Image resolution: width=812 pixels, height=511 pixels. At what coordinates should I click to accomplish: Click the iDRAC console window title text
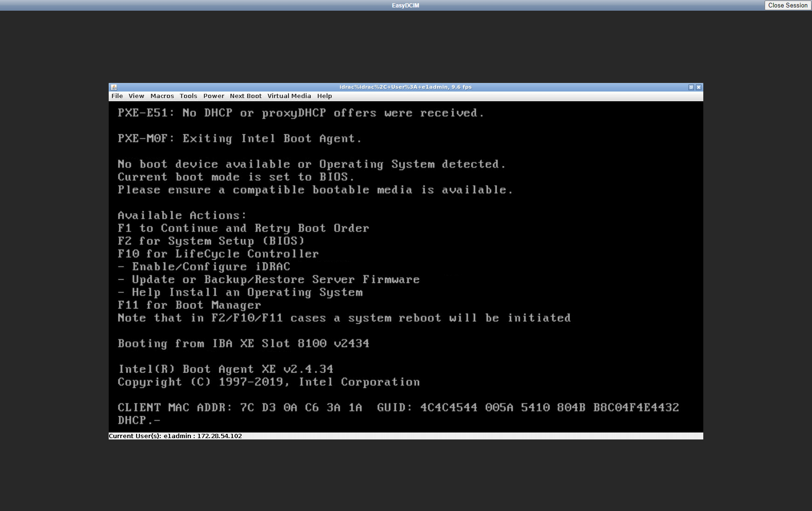coord(405,87)
